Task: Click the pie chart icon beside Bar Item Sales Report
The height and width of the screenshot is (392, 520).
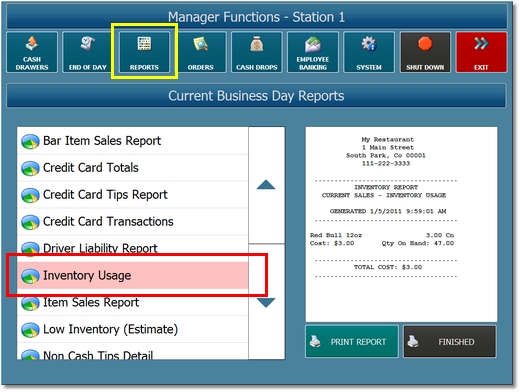Action: click(x=30, y=142)
